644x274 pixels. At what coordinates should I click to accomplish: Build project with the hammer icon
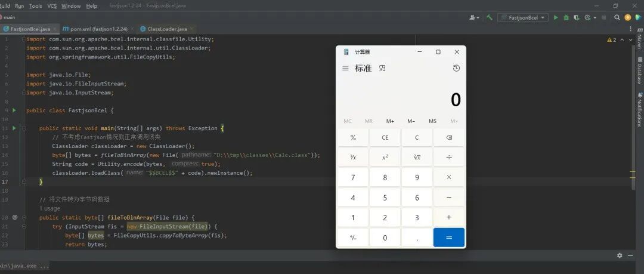pos(489,18)
